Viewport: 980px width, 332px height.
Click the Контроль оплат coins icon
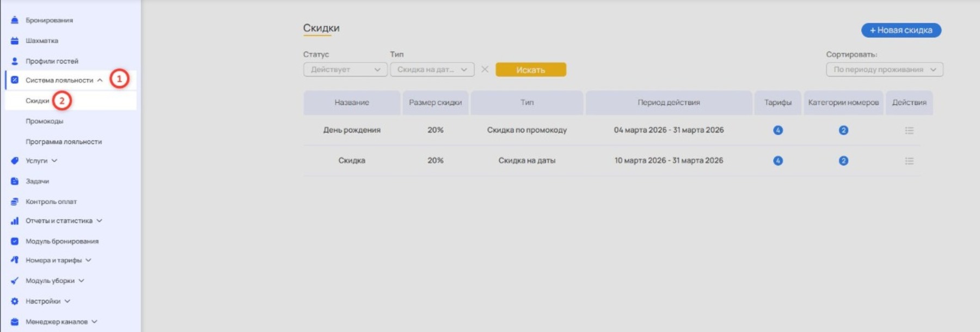15,202
